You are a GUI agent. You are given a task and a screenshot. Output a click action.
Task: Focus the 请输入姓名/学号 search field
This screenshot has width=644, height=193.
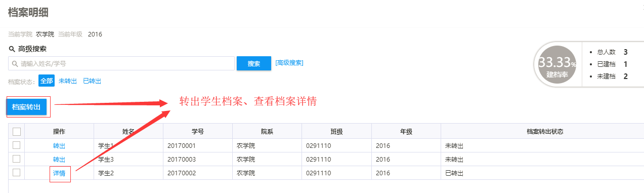point(121,64)
